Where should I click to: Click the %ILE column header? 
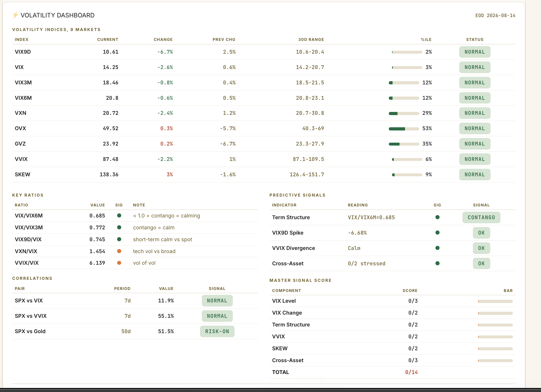426,39
